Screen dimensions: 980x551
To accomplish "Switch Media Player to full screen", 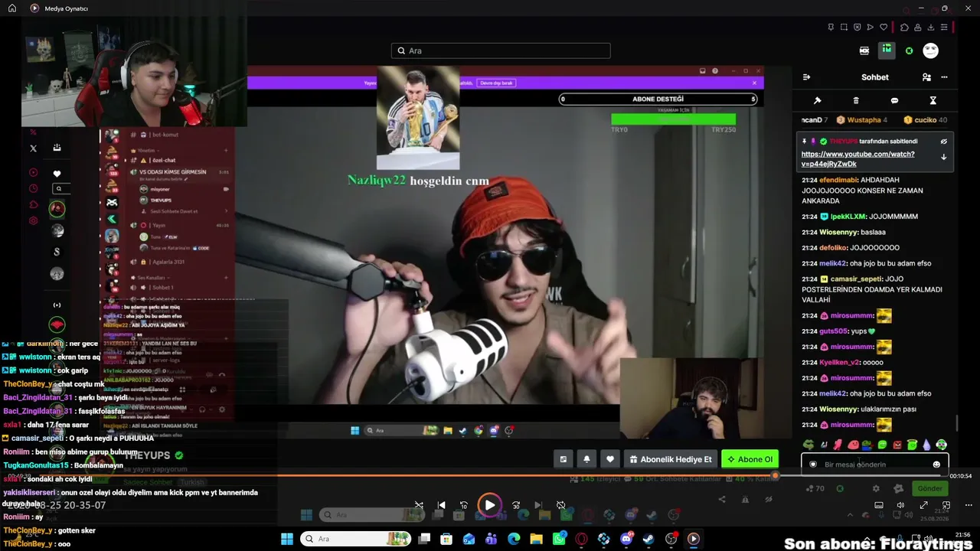I will pyautogui.click(x=923, y=505).
